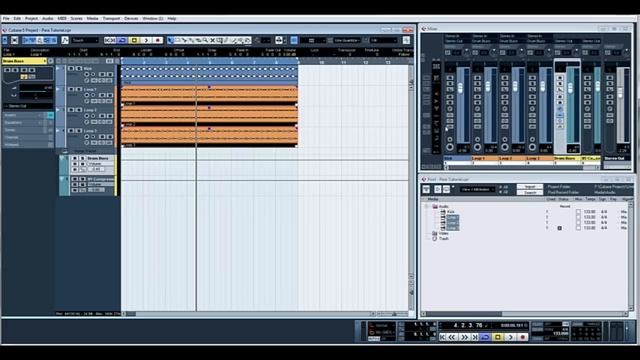Select the Zoom magnifier tool
The width and height of the screenshot is (640, 360).
205,40
